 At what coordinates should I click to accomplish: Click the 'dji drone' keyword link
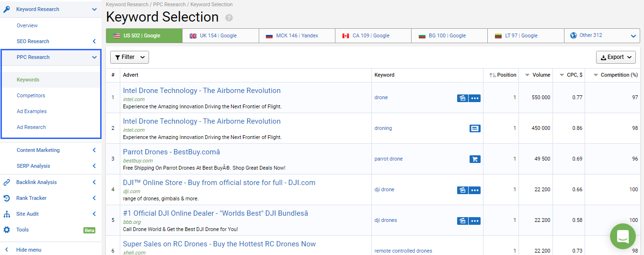point(384,189)
